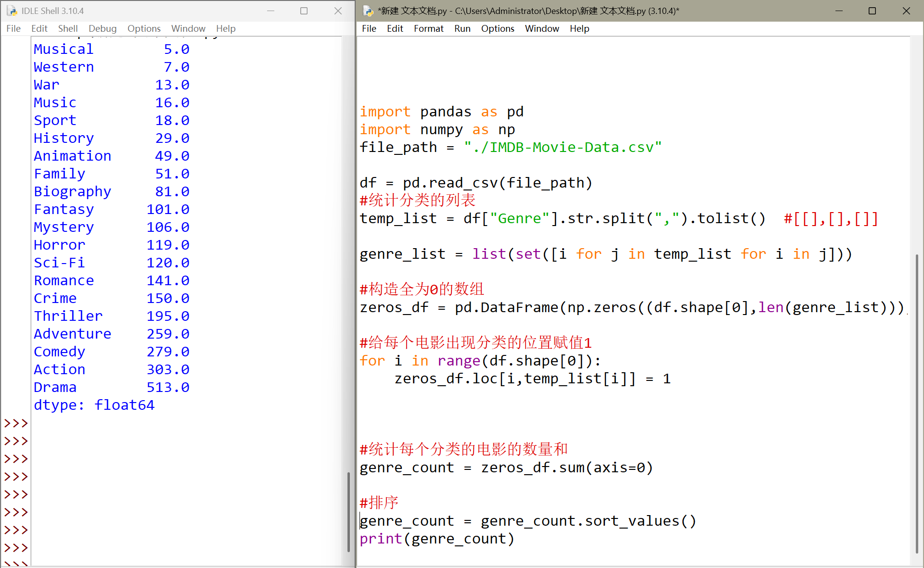
Task: Open the Run menu in editor
Action: 462,28
